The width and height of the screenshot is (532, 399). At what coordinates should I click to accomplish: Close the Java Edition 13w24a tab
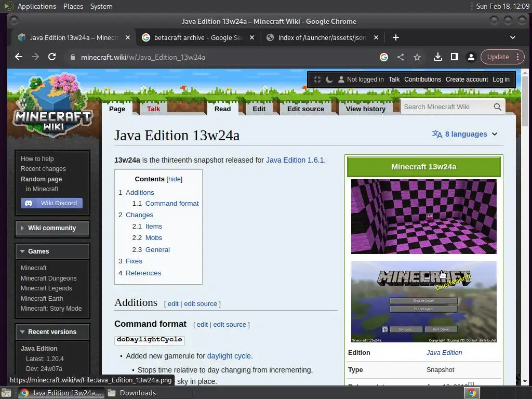coord(128,37)
